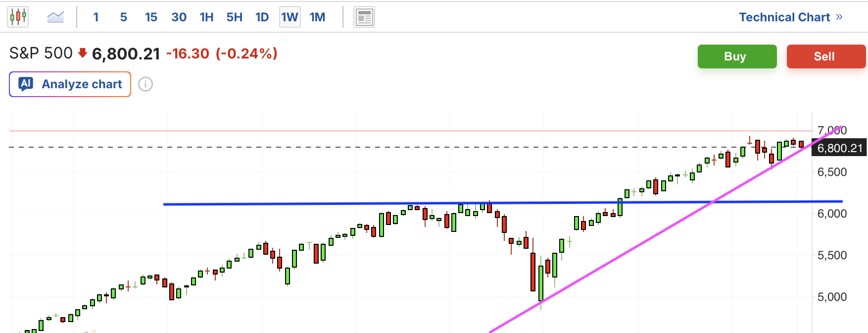The height and width of the screenshot is (333, 868).
Task: Switch to candlestick chart type
Action: click(18, 17)
